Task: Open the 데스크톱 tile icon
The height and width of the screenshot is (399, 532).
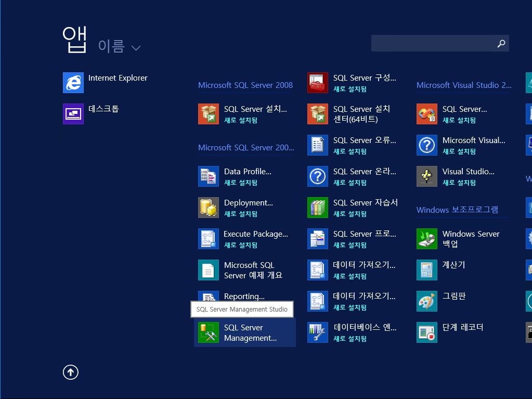Action: [73, 113]
